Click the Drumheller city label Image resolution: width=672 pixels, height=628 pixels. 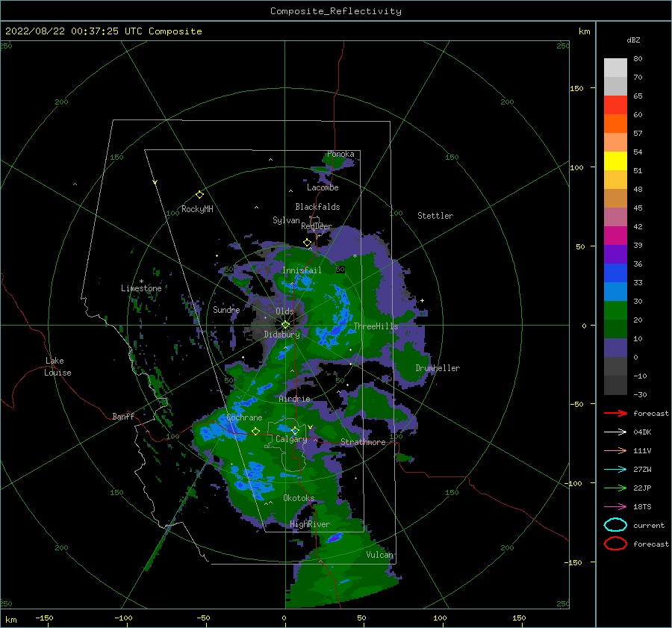(438, 368)
